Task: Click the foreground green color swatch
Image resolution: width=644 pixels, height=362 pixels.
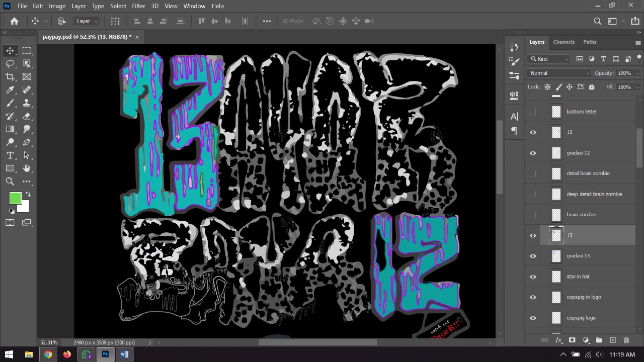Action: click(14, 199)
